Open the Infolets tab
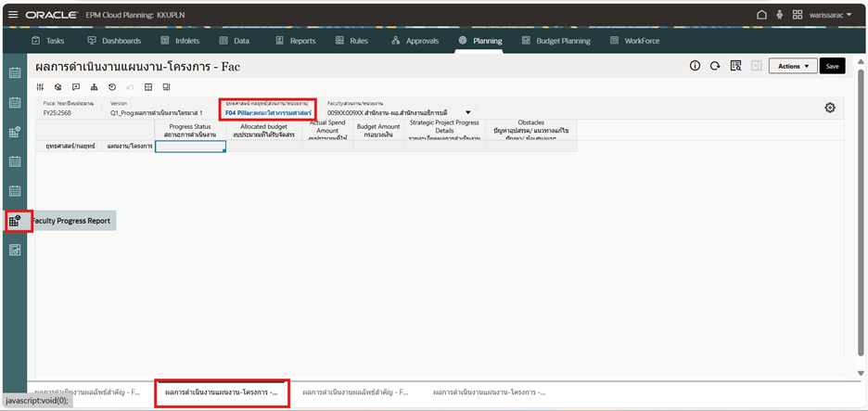 coord(180,41)
